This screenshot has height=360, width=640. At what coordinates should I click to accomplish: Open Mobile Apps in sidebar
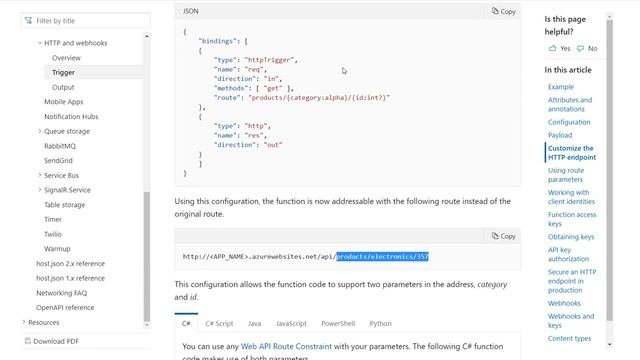click(64, 102)
